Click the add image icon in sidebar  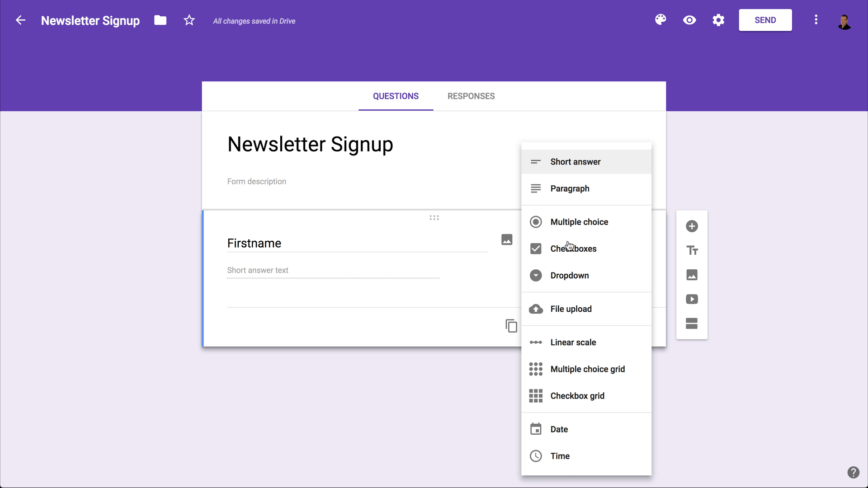692,275
